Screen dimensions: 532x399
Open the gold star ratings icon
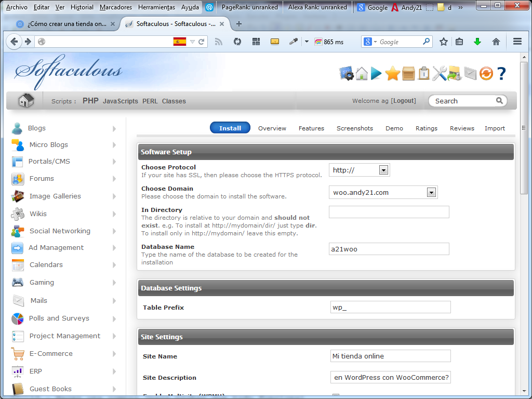(393, 73)
